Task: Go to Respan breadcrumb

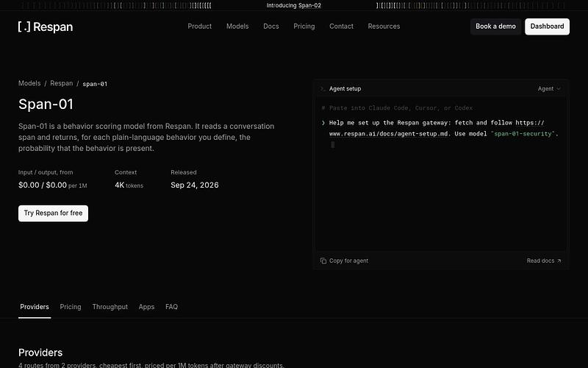Action: coord(62,83)
